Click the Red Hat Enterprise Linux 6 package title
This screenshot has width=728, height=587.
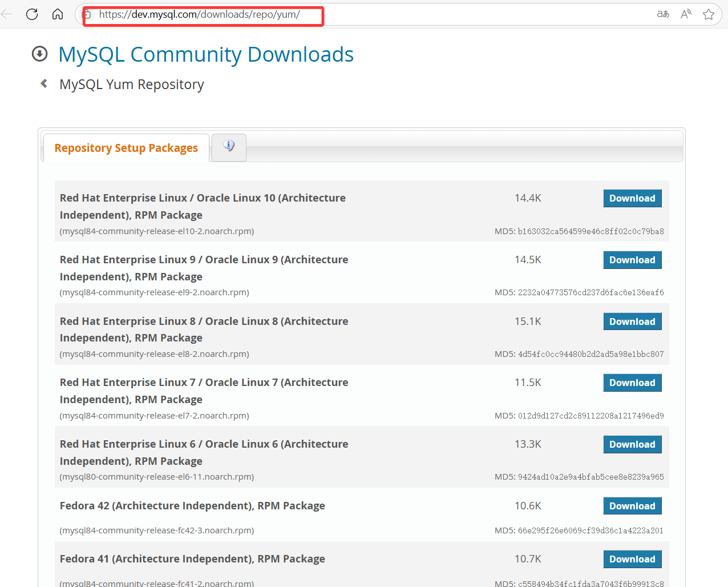tap(204, 453)
